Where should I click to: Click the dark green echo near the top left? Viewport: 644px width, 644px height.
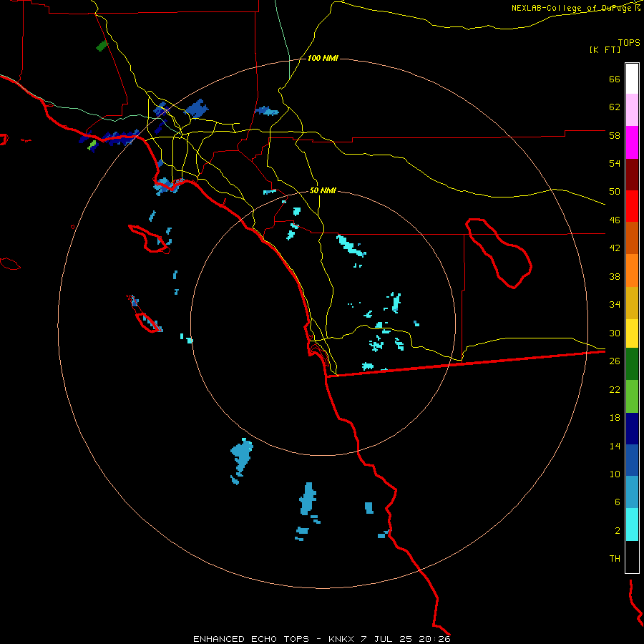click(x=102, y=46)
